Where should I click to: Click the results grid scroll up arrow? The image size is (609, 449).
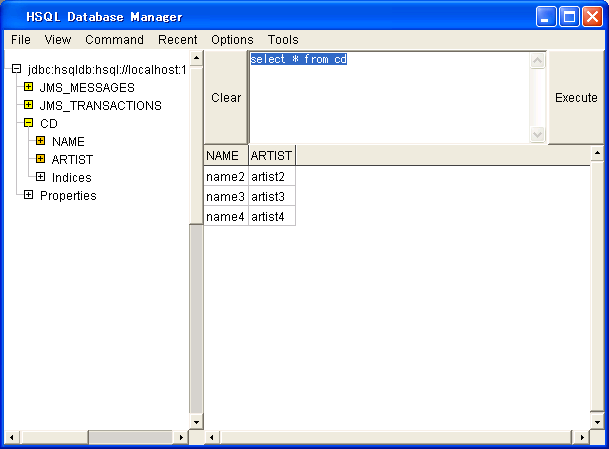[597, 153]
